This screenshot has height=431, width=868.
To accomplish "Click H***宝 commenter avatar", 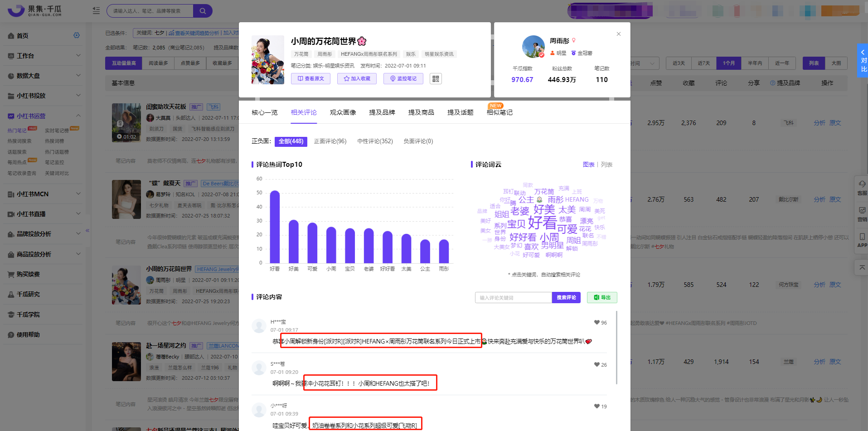I will click(x=259, y=326).
